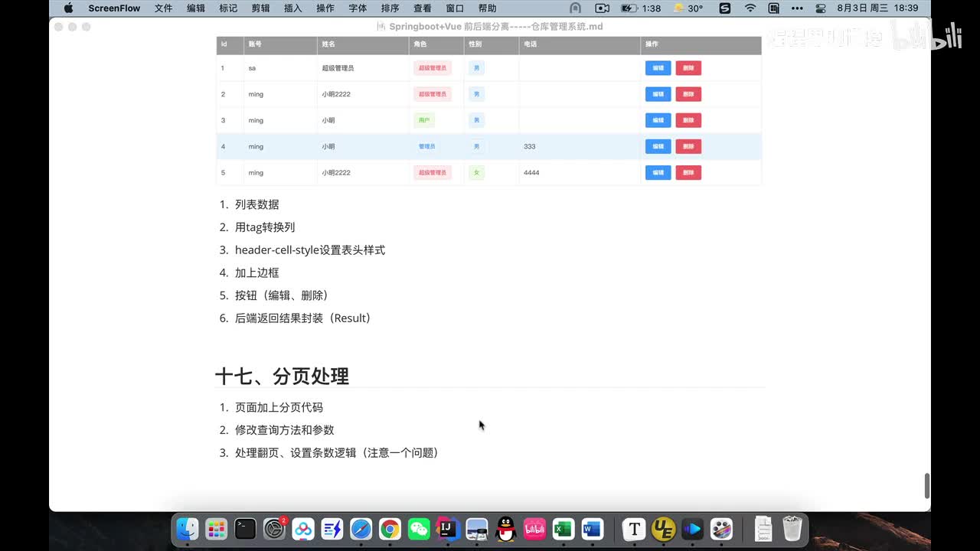The height and width of the screenshot is (551, 980).
Task: Click 编辑 button in row 4 with 333
Action: (658, 146)
